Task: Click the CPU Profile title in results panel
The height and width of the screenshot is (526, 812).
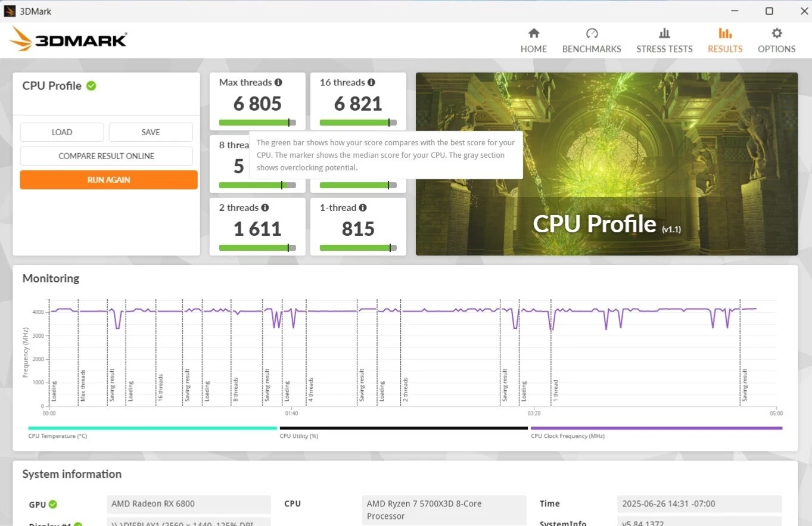Action: tap(52, 86)
